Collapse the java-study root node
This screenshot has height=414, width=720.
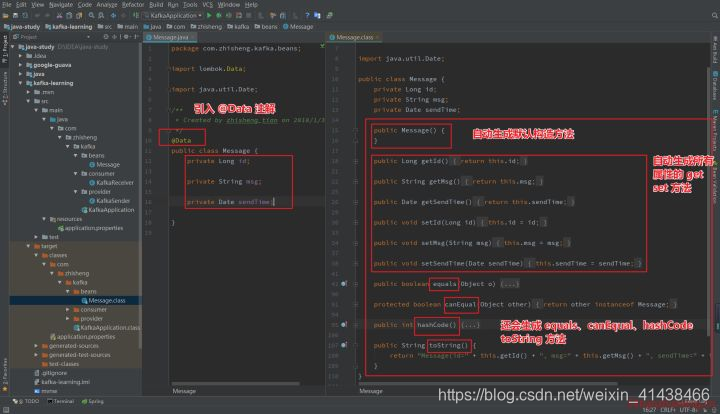coord(13,47)
